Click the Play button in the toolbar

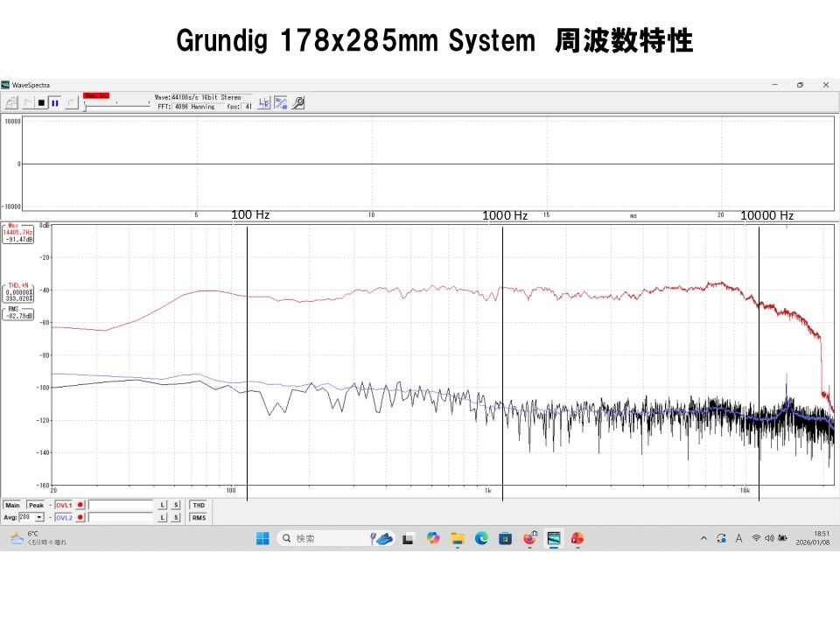(29, 102)
